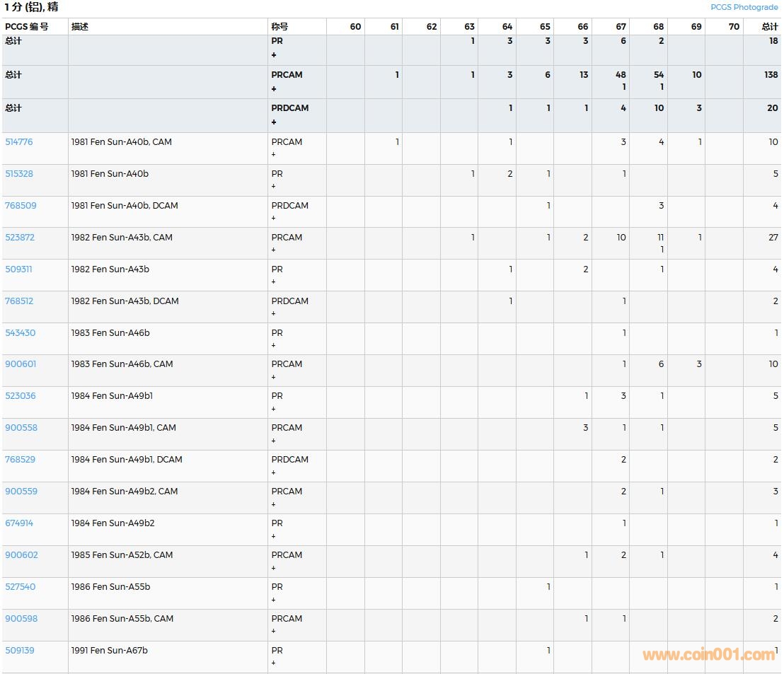Select PCGS number 523872 link

pyautogui.click(x=20, y=238)
